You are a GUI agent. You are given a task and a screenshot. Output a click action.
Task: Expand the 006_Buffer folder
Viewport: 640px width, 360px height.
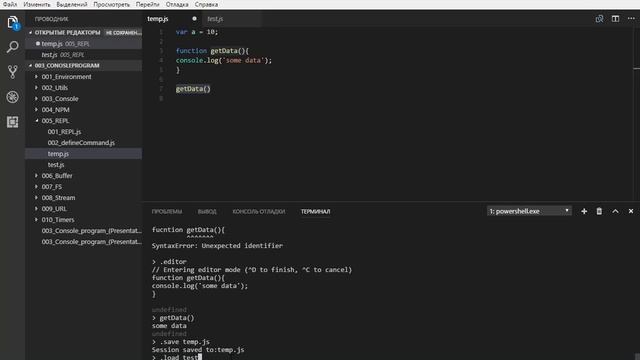(x=36, y=176)
